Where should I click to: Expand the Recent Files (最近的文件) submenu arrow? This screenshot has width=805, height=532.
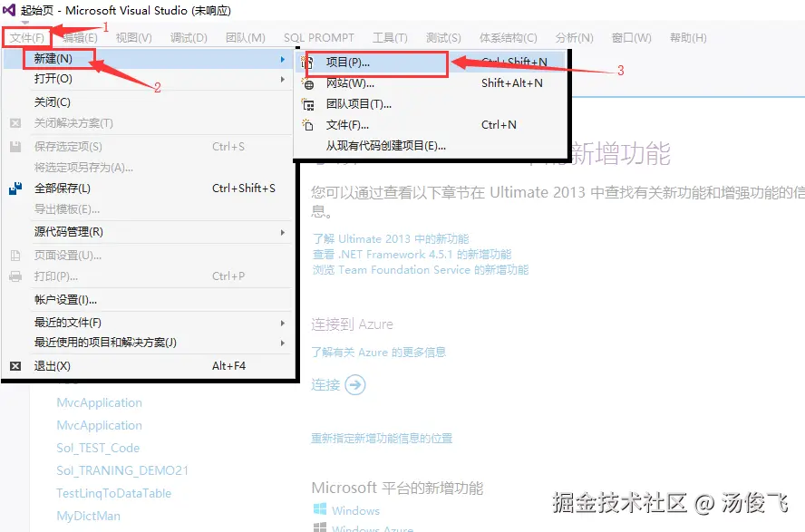[x=282, y=323]
